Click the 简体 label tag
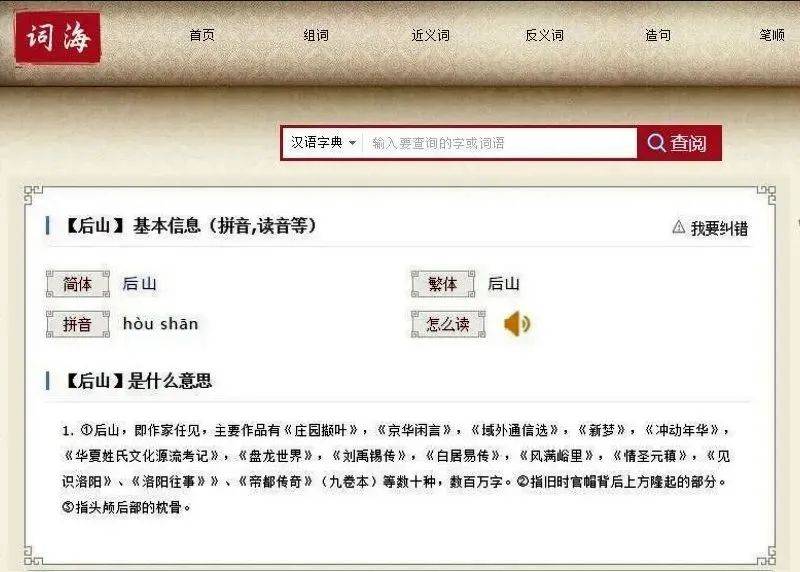This screenshot has width=800, height=572. click(78, 284)
